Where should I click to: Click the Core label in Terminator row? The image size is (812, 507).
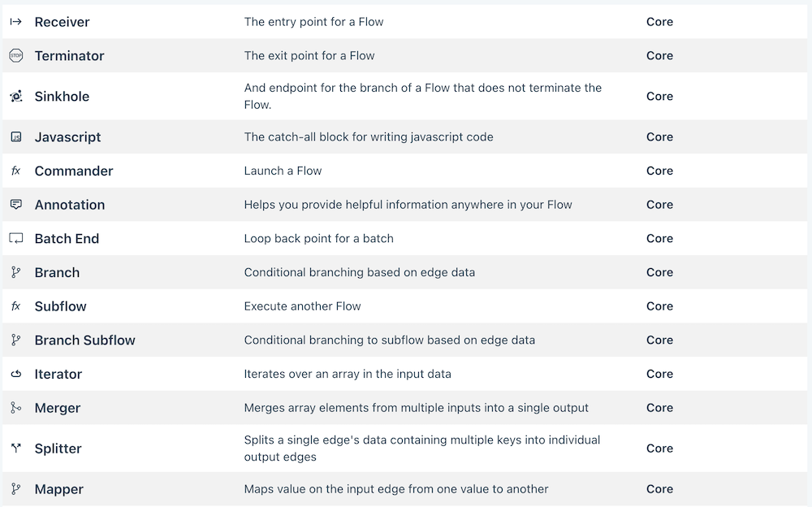[x=659, y=56]
